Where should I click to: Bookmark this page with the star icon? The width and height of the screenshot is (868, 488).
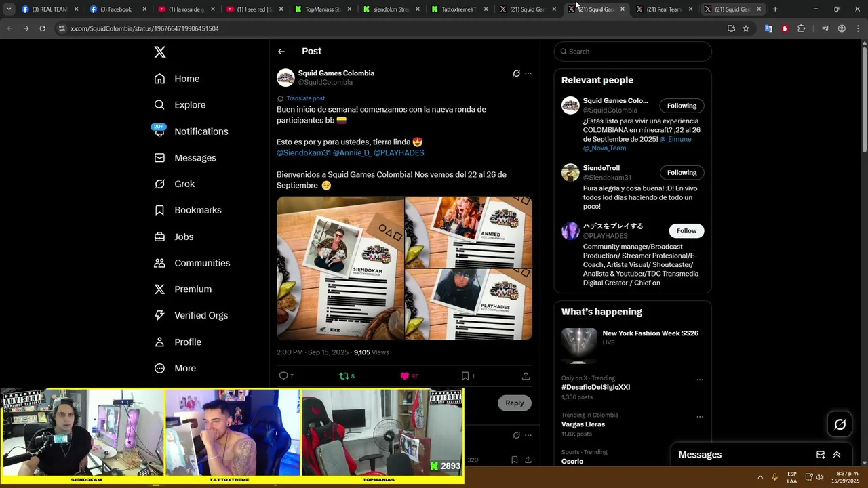(746, 28)
